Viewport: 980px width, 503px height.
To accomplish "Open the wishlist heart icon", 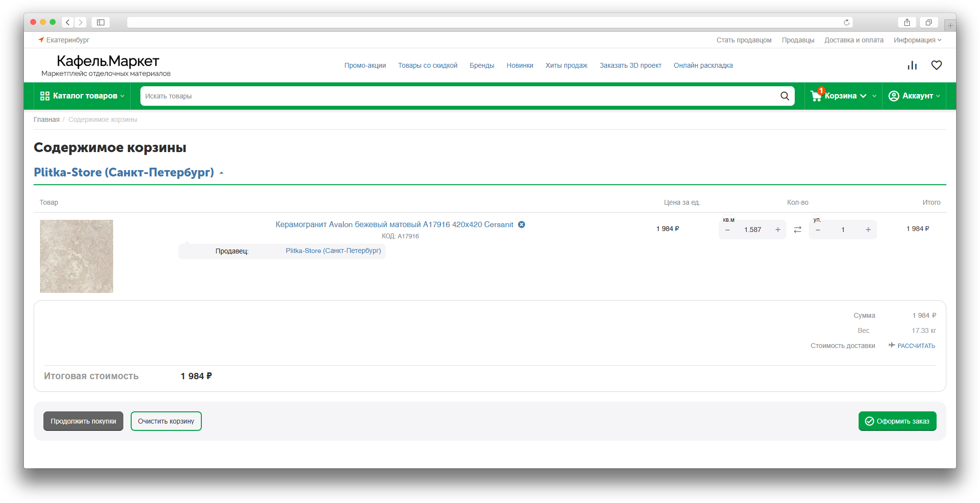I will tap(936, 65).
